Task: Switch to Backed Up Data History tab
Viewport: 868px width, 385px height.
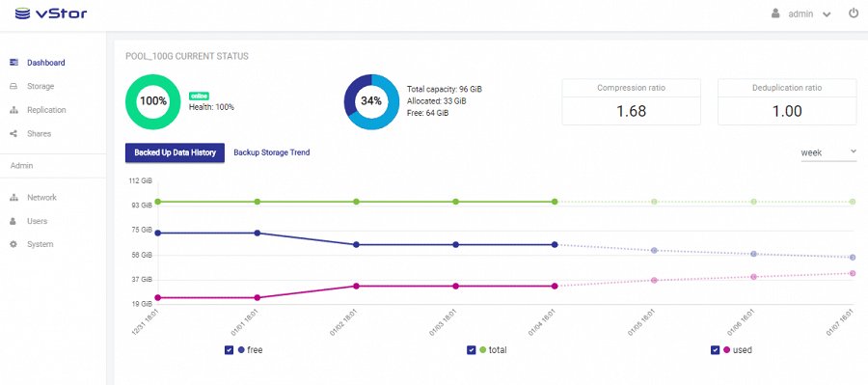Action: [x=175, y=152]
